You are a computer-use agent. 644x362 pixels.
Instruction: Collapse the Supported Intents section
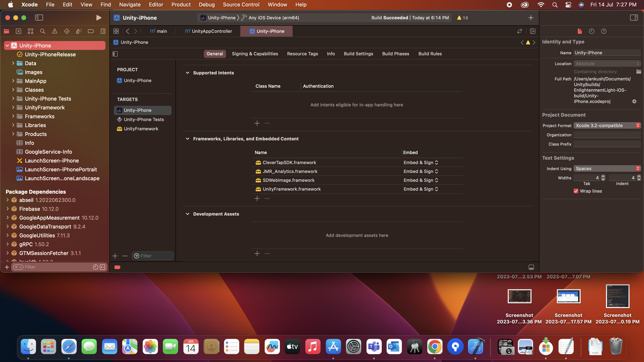point(188,73)
